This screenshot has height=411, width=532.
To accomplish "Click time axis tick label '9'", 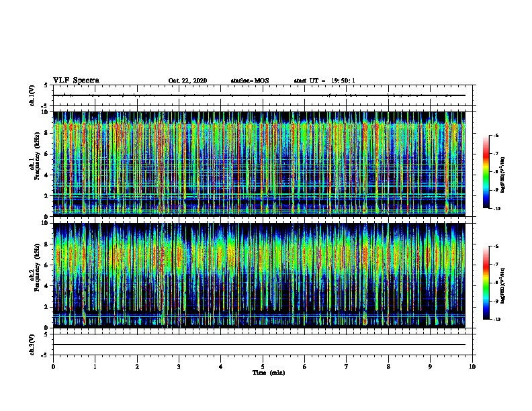I will [430, 367].
